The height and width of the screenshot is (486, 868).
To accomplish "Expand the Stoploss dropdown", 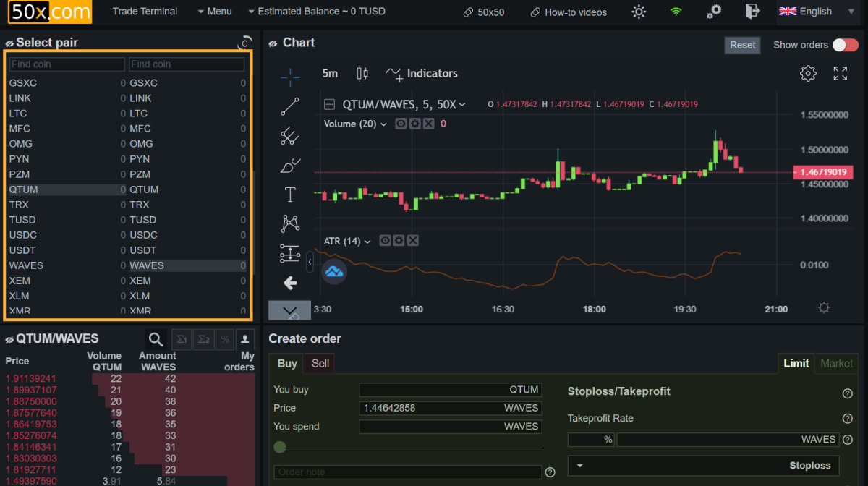I will (x=703, y=466).
